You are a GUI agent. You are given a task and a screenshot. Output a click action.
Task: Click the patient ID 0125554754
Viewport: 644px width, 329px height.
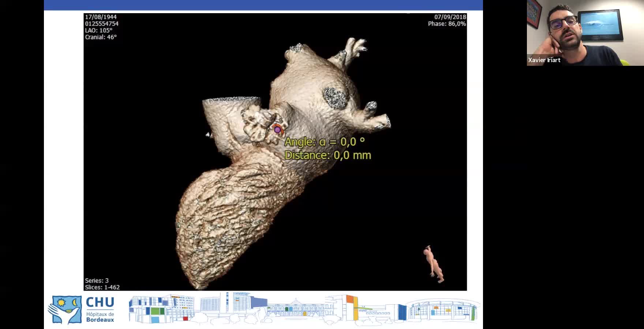tap(102, 24)
